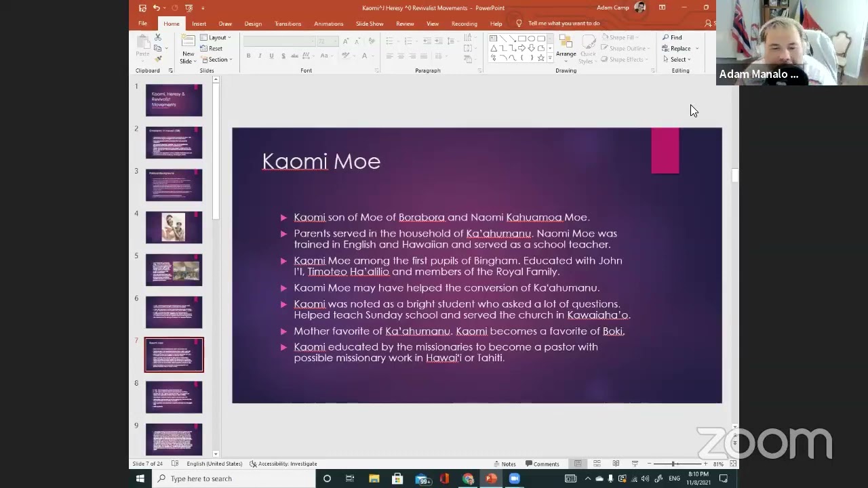The height and width of the screenshot is (488, 868).
Task: Open the Select dropdown in Editing
Action: [x=677, y=59]
